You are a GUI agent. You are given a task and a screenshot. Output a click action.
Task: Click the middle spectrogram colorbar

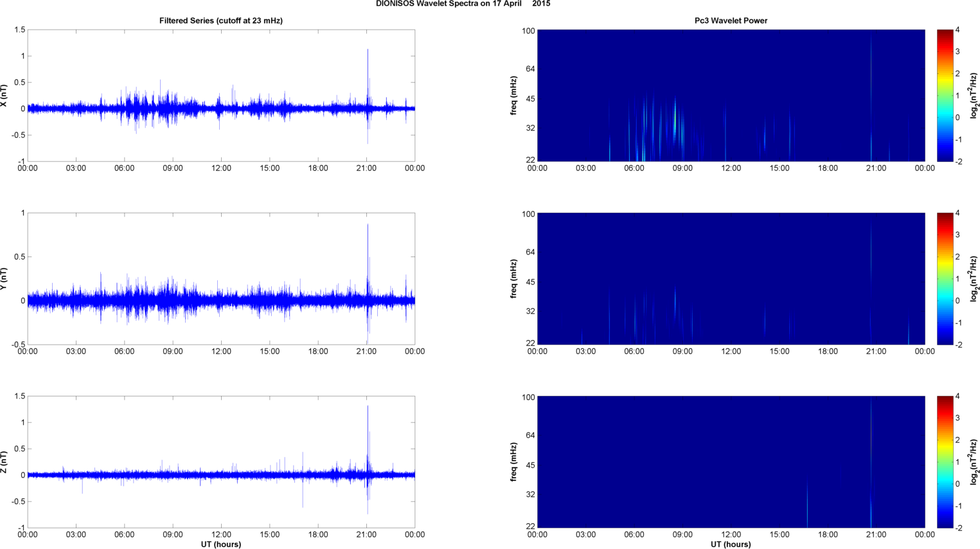[945, 279]
